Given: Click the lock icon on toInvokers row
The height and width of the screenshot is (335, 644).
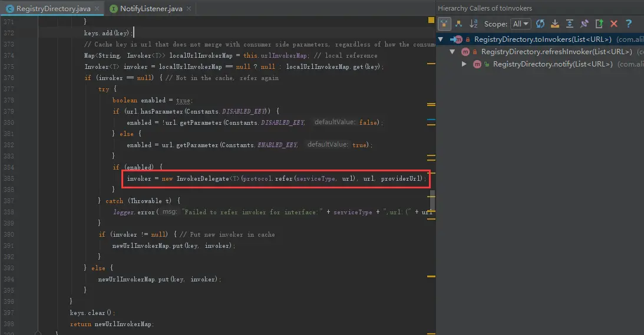Looking at the screenshot, I should 467,39.
